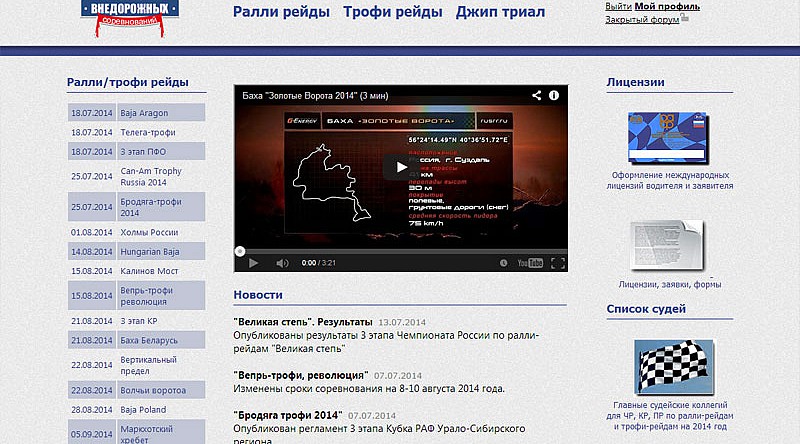This screenshot has height=444, width=800.
Task: Open the video on YouTube via the logo
Action: coord(529,263)
